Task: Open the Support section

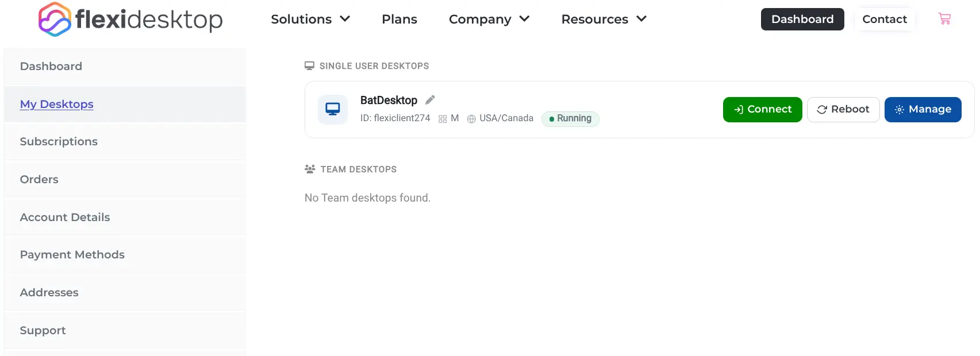Action: tap(125, 331)
